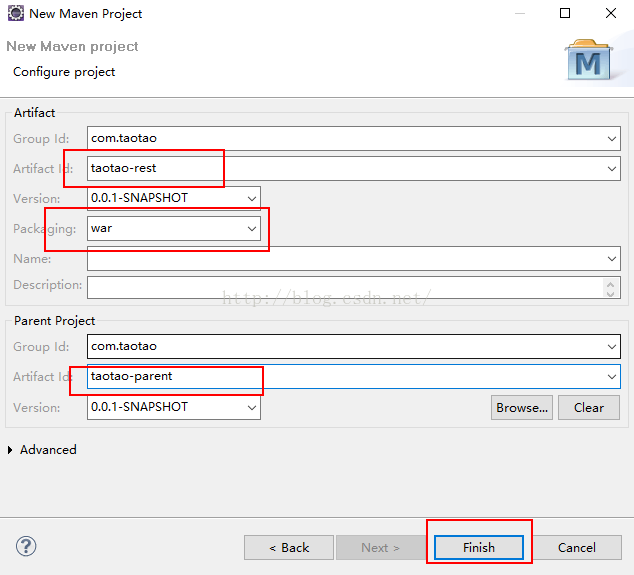Click Browse to pick a parent project
634x575 pixels.
pyautogui.click(x=522, y=408)
